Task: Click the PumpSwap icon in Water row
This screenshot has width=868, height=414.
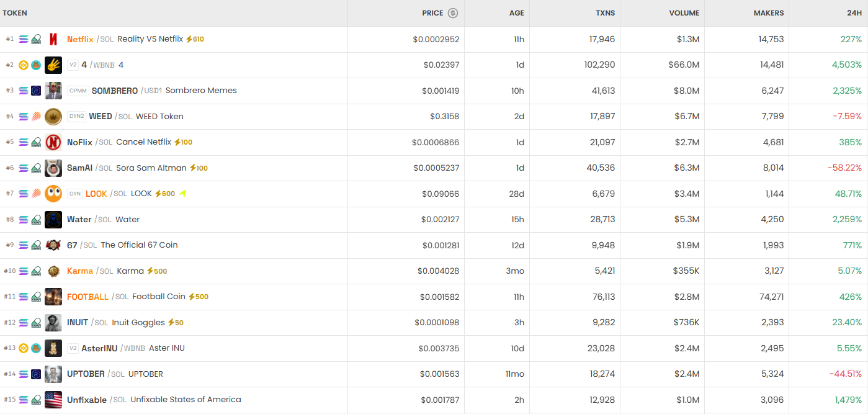Action: point(36,220)
